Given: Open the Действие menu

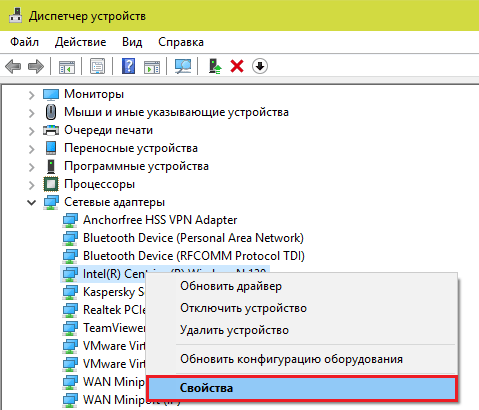Looking at the screenshot, I should pos(80,42).
